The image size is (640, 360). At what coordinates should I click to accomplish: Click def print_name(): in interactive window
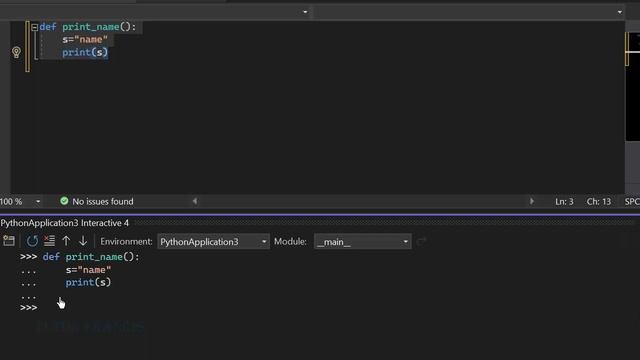[91, 257]
